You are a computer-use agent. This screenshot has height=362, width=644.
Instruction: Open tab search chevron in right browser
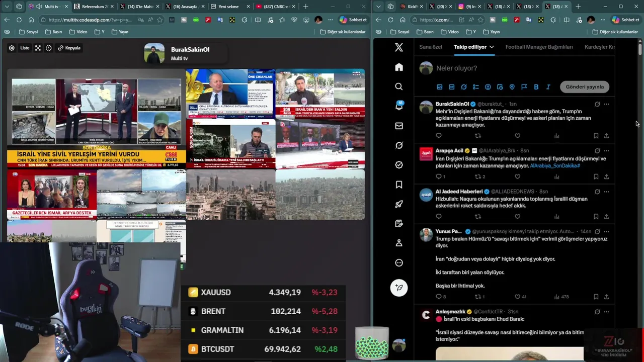click(379, 7)
